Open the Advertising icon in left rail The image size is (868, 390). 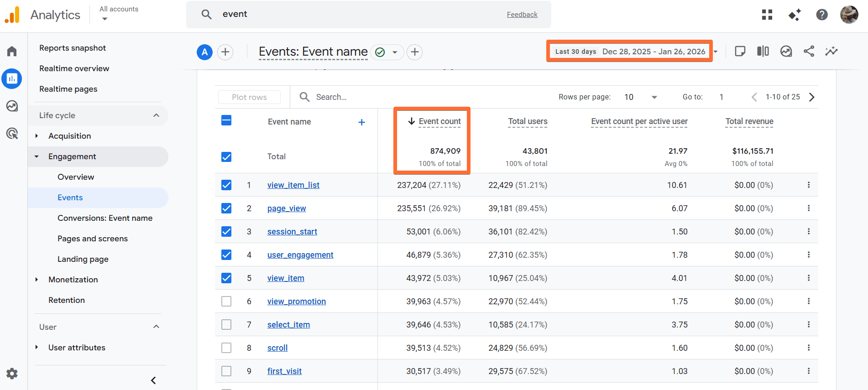pos(12,134)
